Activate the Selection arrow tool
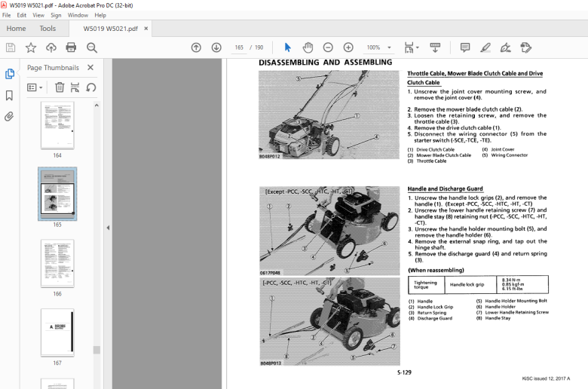This screenshot has width=588, height=389. 288,47
